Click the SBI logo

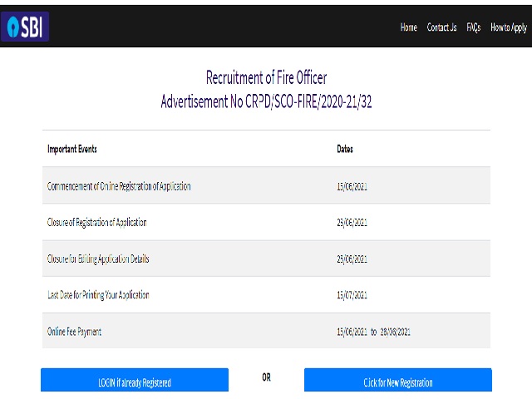point(25,27)
